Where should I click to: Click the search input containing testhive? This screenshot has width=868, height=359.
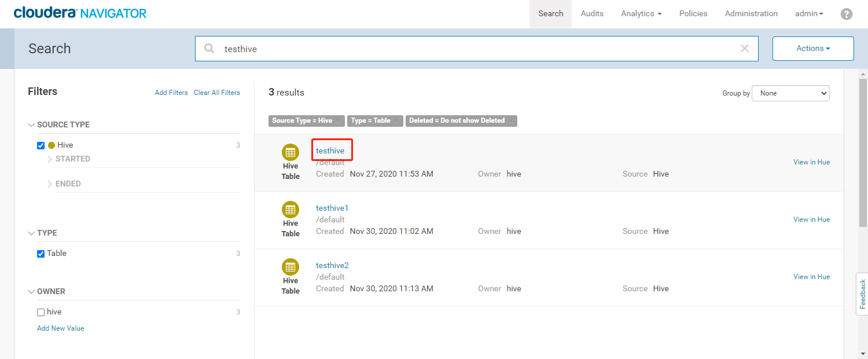[476, 49]
